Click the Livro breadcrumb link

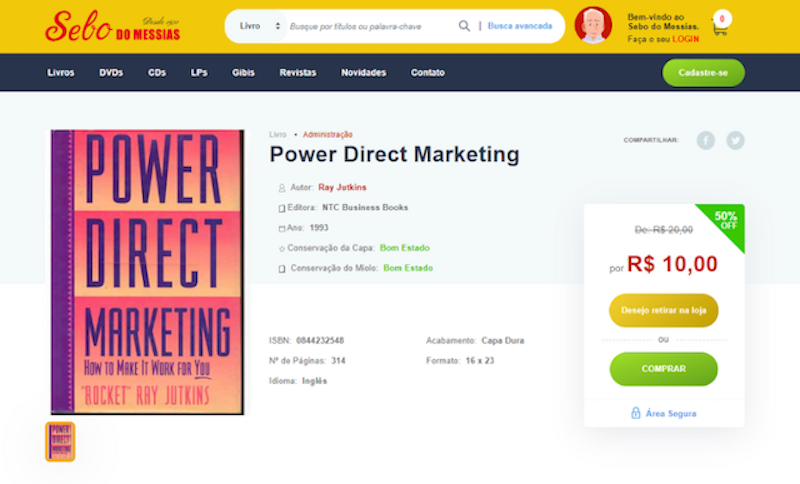point(278,135)
